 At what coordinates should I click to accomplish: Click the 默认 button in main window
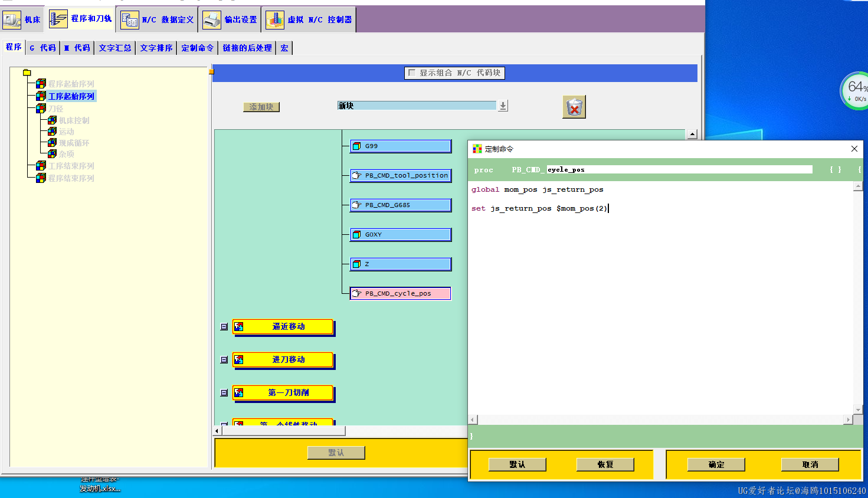click(x=336, y=453)
